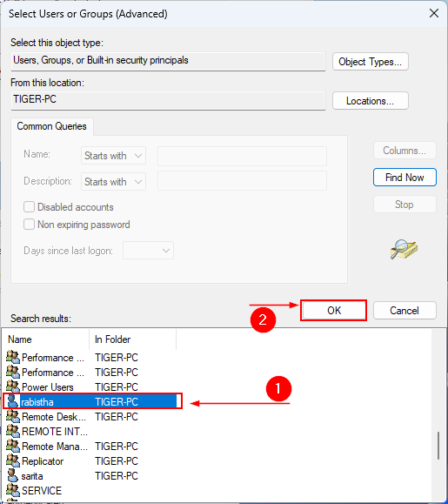Click the search results vertical scrollbar thumb
This screenshot has height=504, width=448.
438,446
